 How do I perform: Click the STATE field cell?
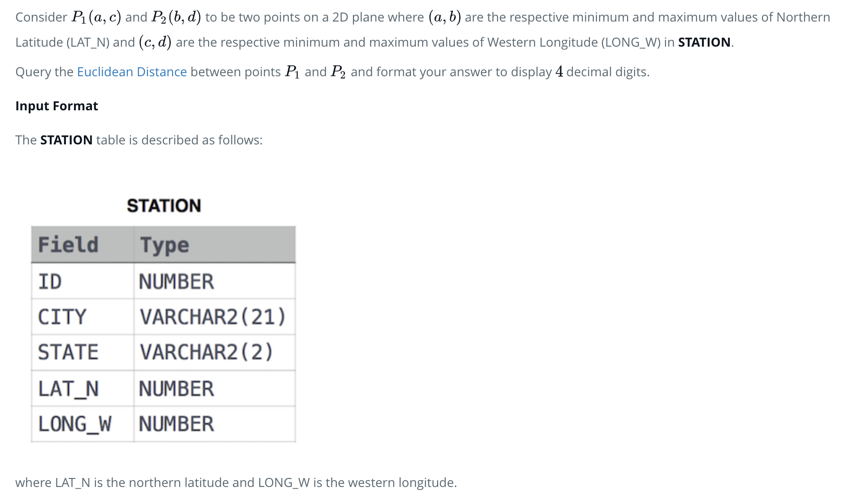[83, 352]
